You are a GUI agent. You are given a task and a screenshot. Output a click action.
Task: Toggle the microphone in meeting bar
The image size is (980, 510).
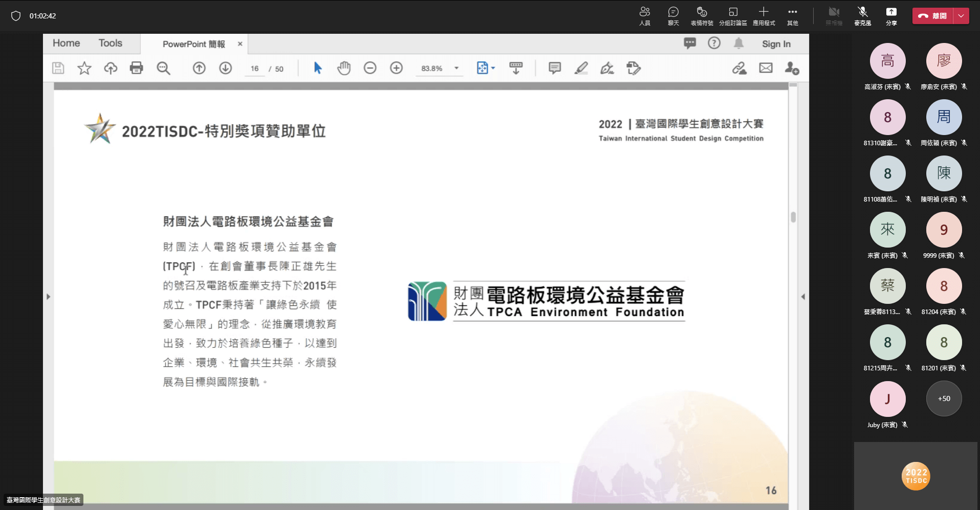(862, 16)
